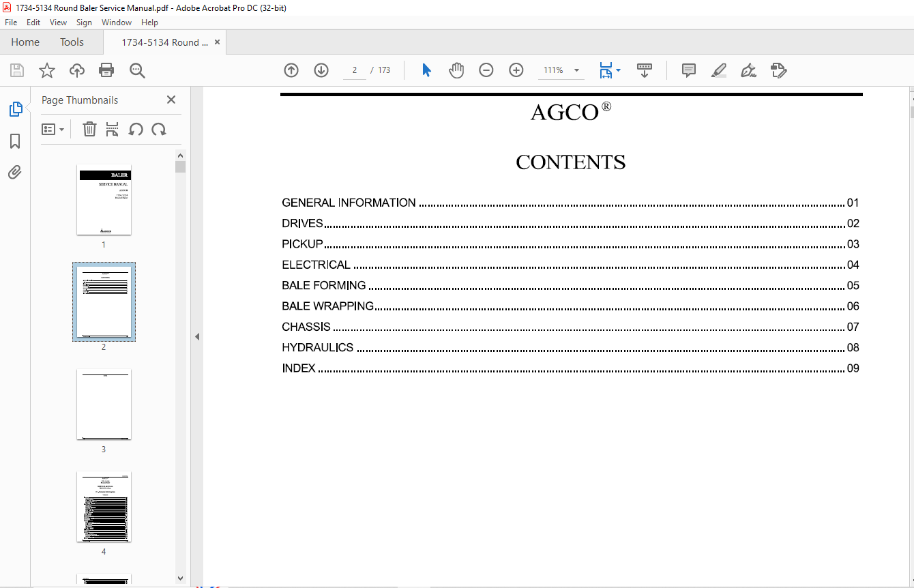The width and height of the screenshot is (914, 588).
Task: Click DRIVES contents entry
Action: click(x=570, y=223)
